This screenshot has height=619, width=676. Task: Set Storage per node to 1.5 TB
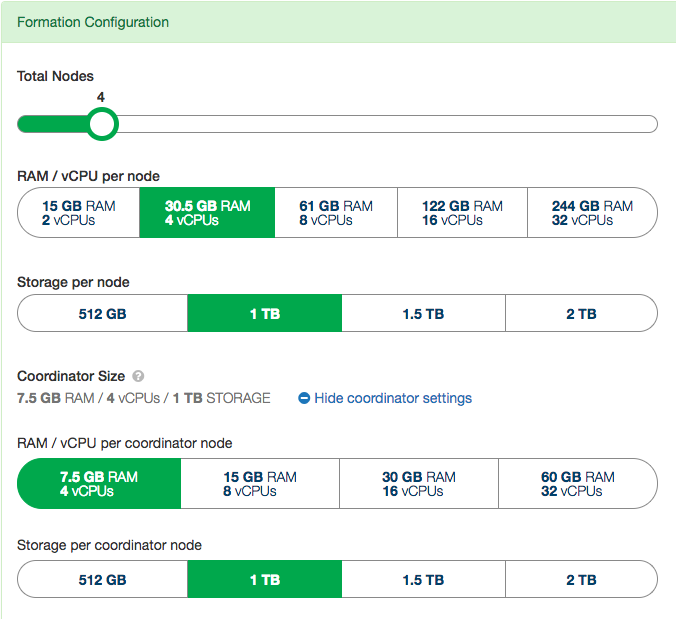coord(423,313)
